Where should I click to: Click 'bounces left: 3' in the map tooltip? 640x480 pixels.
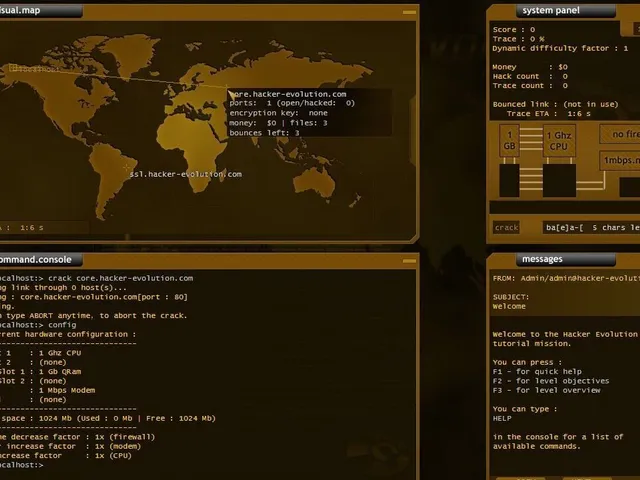tap(264, 133)
